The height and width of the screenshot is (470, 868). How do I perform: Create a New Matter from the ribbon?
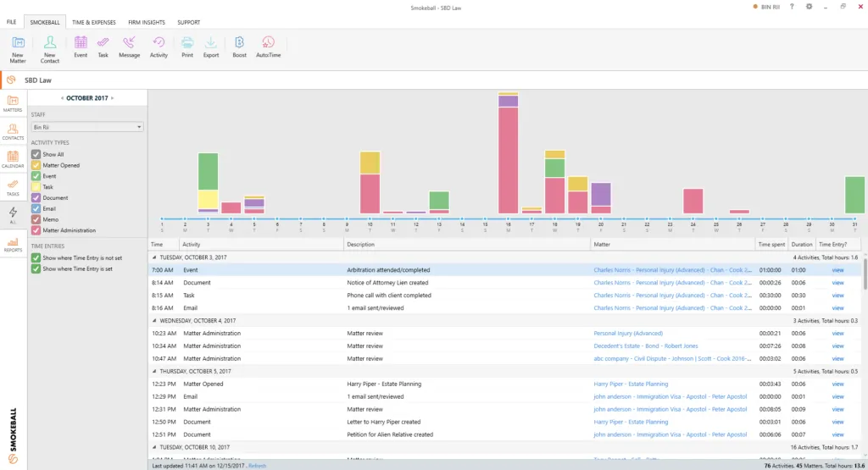coord(18,49)
